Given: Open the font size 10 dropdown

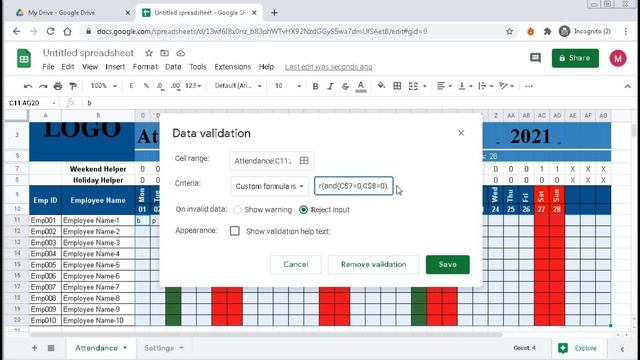Looking at the screenshot, I should tap(288, 86).
